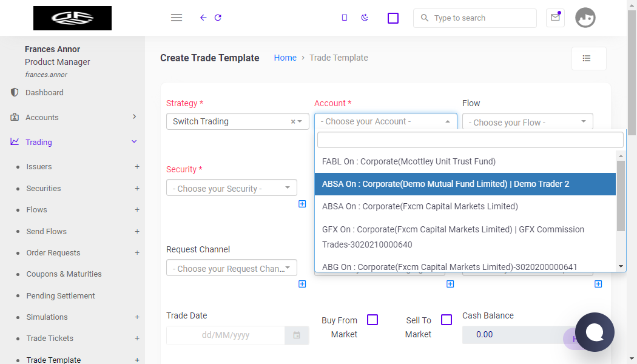Click the Dashboard shield icon
The width and height of the screenshot is (637, 364).
point(15,92)
